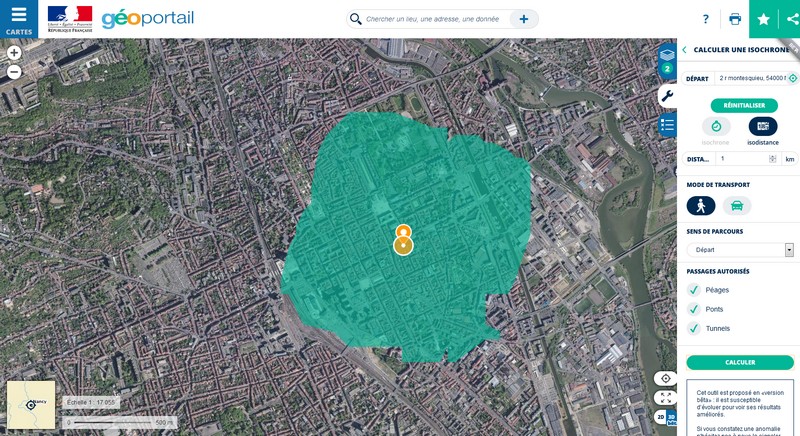Toggle the Péages checkbox
The height and width of the screenshot is (436, 800).
693,290
